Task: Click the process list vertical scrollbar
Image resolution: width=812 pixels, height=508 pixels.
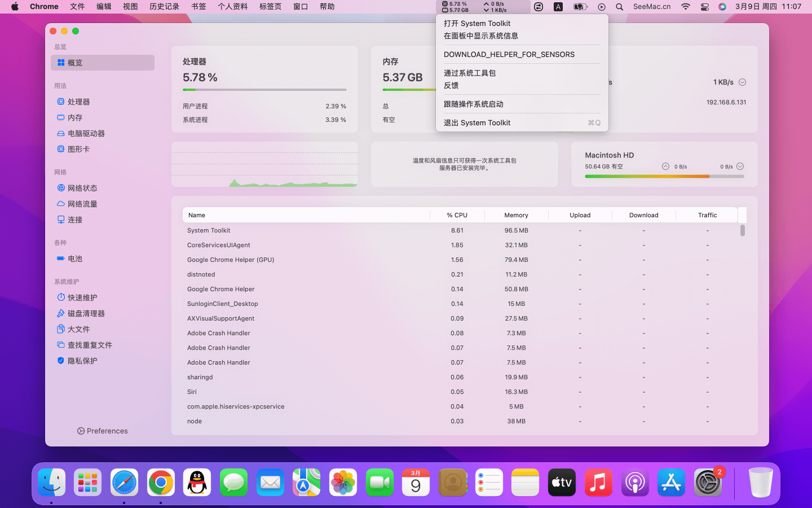Action: point(743,230)
